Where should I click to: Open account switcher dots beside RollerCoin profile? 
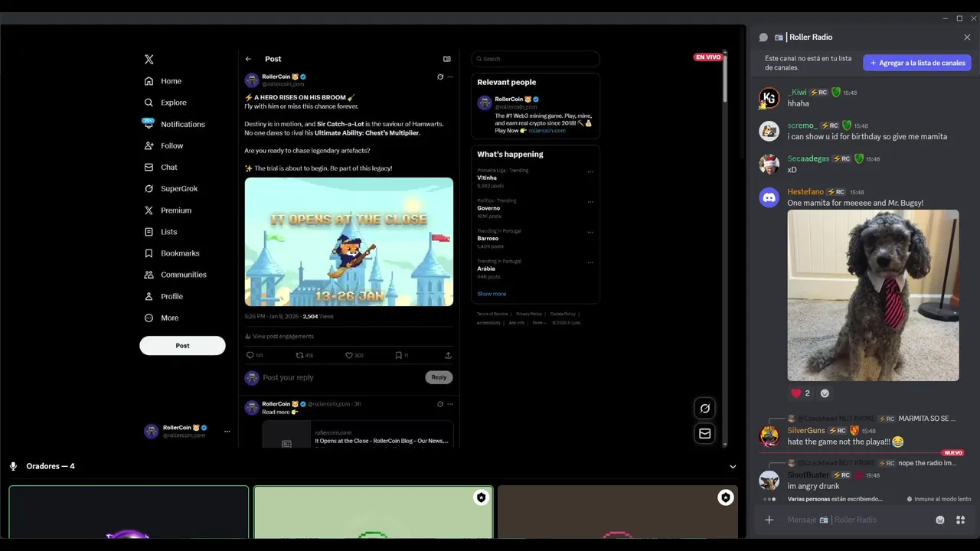pyautogui.click(x=227, y=432)
